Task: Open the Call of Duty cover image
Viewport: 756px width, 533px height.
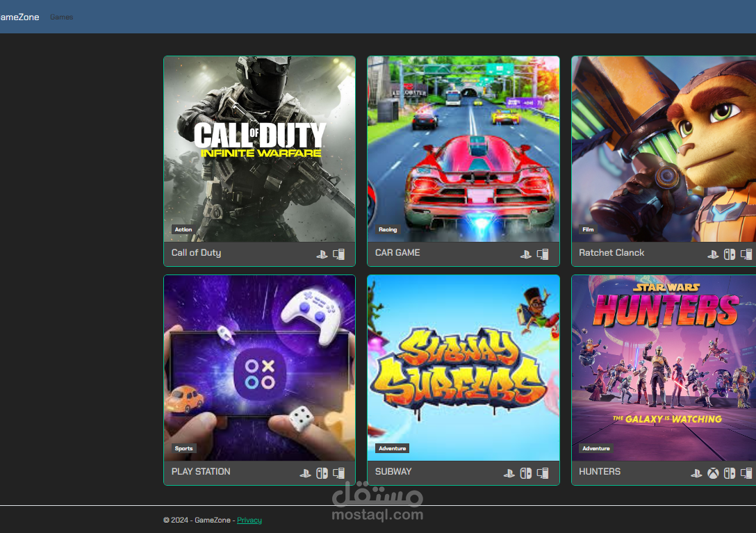Action: 259,149
